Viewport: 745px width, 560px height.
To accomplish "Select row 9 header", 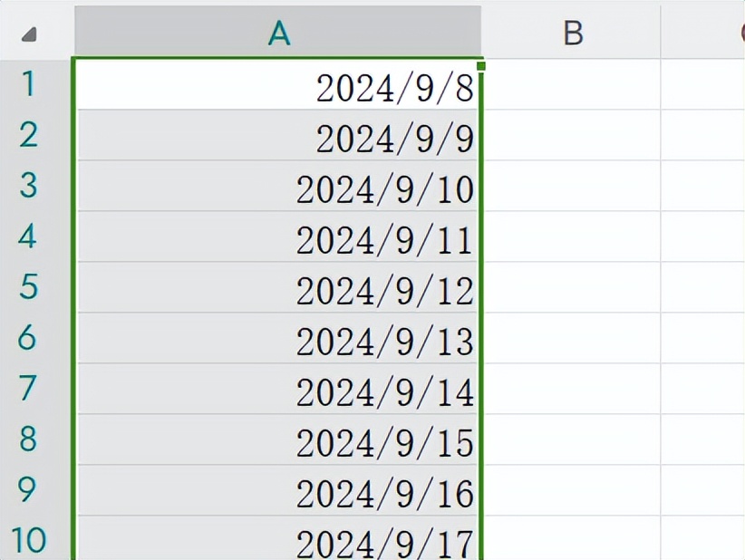I will (x=35, y=490).
